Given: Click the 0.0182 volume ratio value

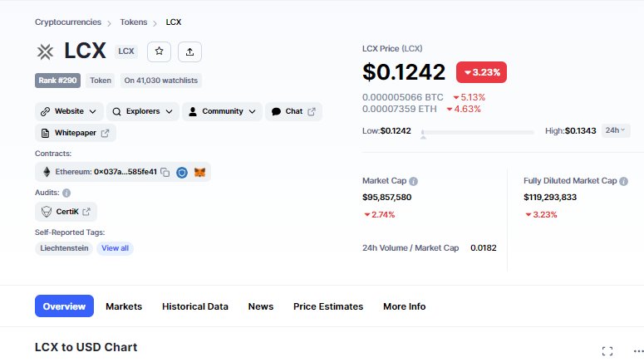Looking at the screenshot, I should pos(484,248).
